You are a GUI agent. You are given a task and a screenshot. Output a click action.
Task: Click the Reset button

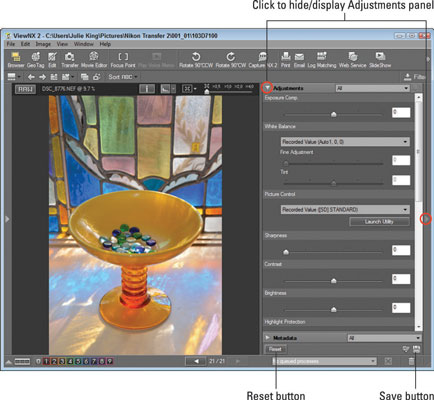click(x=275, y=349)
